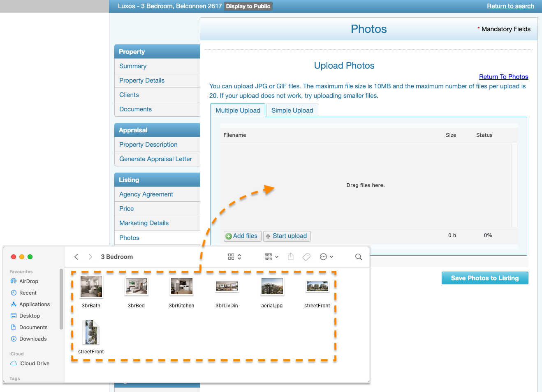Open Property Details in the sidebar

[x=142, y=81]
